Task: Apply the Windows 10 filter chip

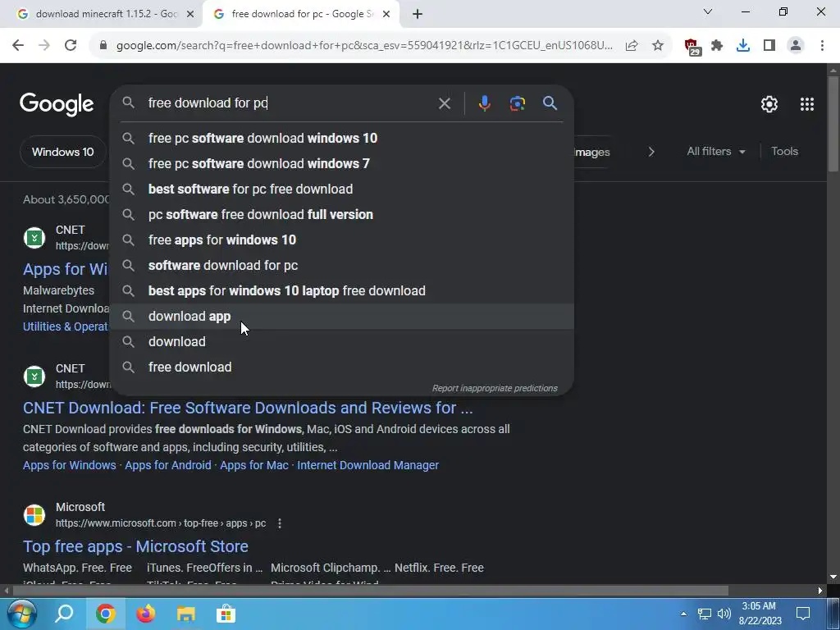Action: click(62, 152)
